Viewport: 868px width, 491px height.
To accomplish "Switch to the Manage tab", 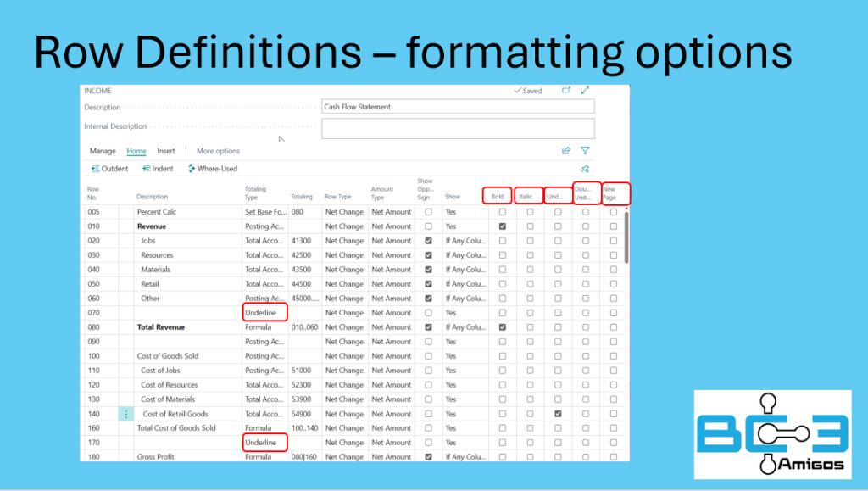I will coord(103,151).
